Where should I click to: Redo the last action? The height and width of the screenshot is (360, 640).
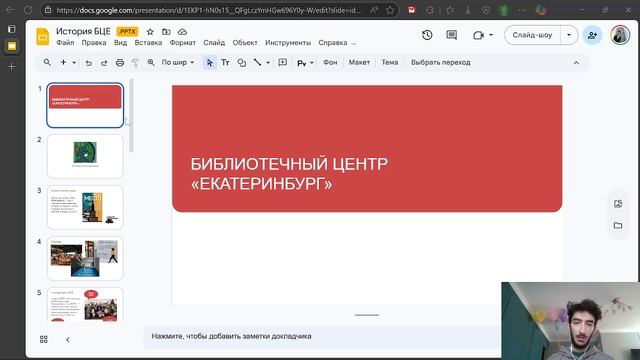coord(104,62)
